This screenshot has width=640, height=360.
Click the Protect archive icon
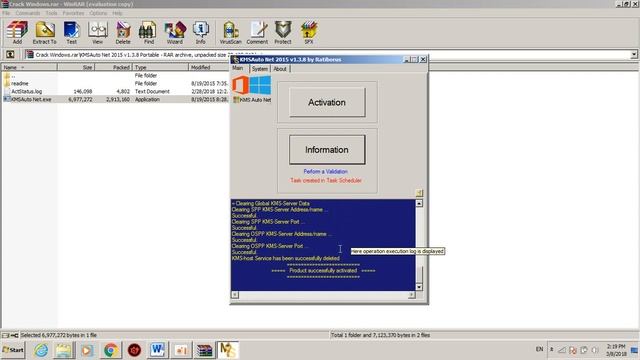(283, 33)
